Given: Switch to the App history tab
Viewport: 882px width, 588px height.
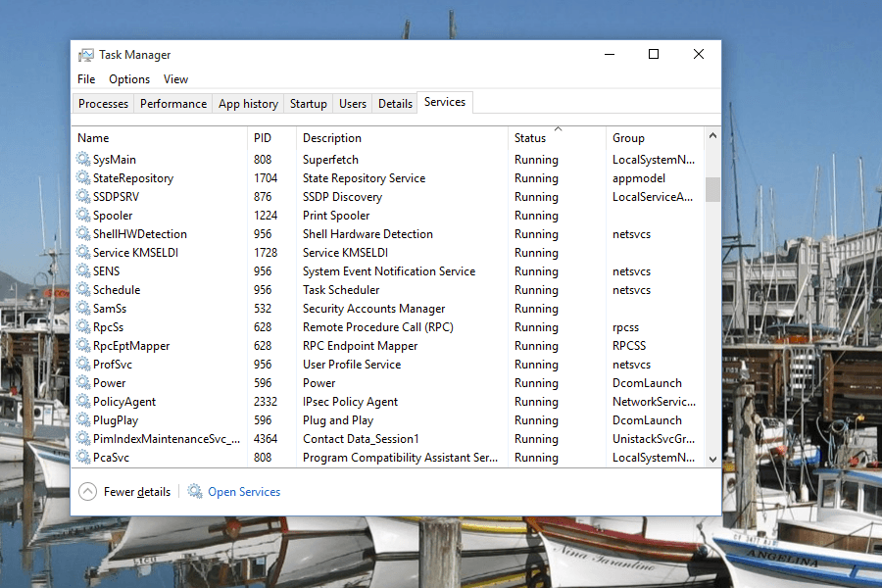Looking at the screenshot, I should [248, 104].
